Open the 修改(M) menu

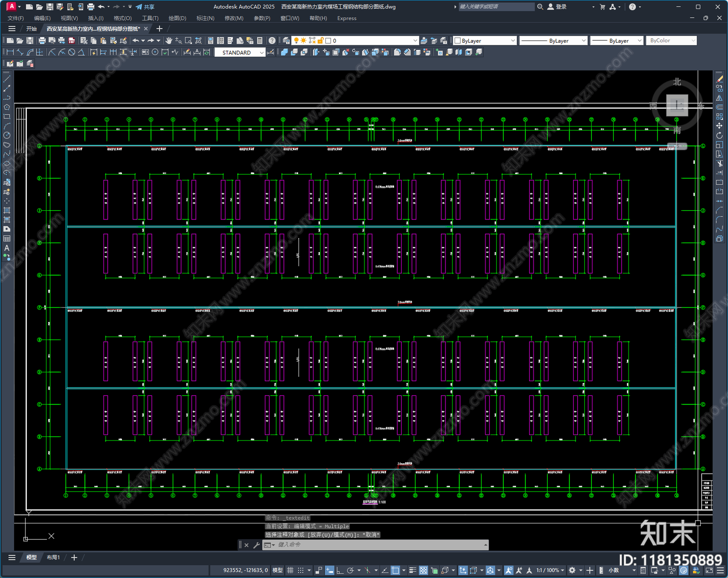[234, 18]
